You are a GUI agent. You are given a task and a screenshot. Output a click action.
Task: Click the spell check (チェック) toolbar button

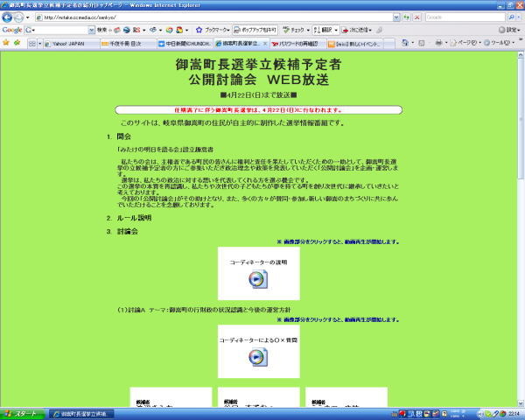[x=304, y=30]
